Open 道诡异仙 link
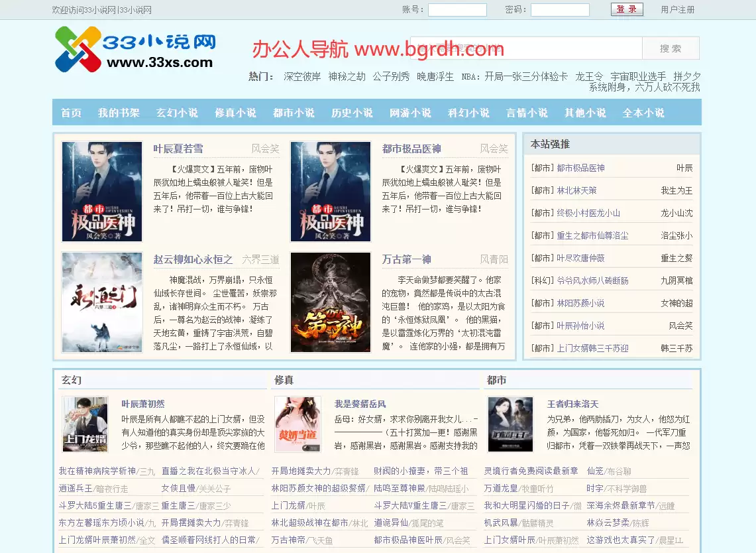The width and height of the screenshot is (756, 553). point(391,522)
